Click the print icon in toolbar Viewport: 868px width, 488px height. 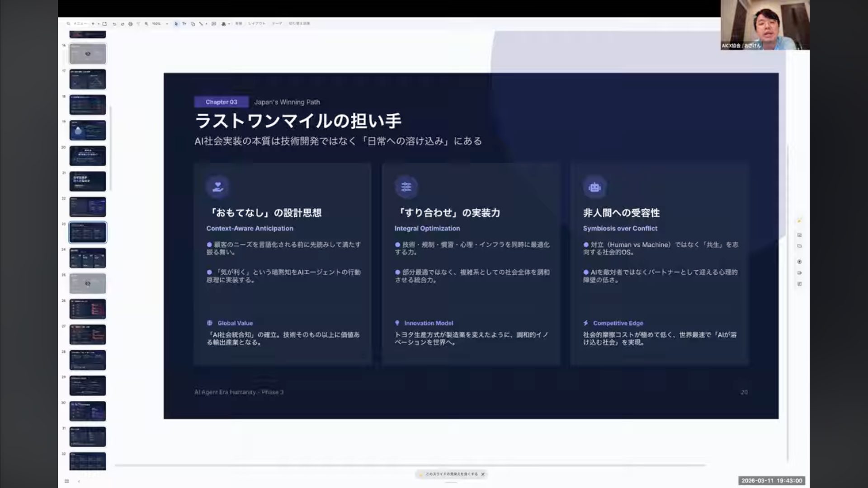pos(131,23)
